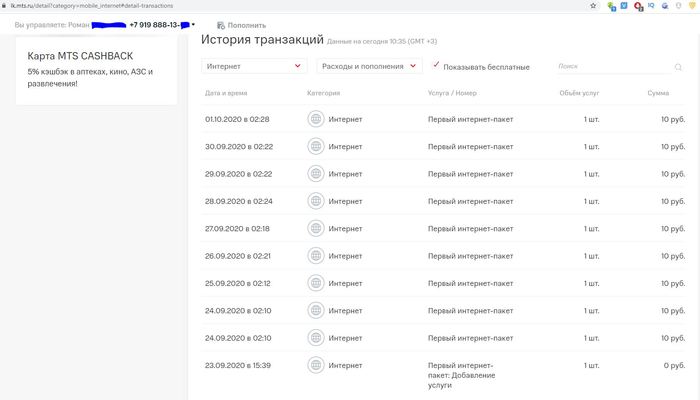Image resolution: width=700 pixels, height=400 pixels.
Task: Open the Карта MTS CASHBACK promo card
Action: tap(97, 70)
